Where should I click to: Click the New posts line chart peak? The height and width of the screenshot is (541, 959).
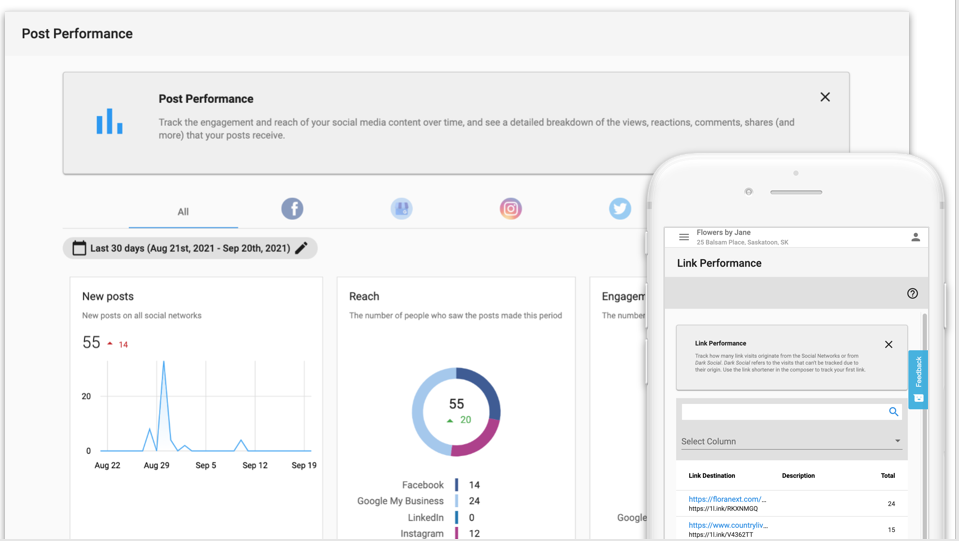point(163,363)
